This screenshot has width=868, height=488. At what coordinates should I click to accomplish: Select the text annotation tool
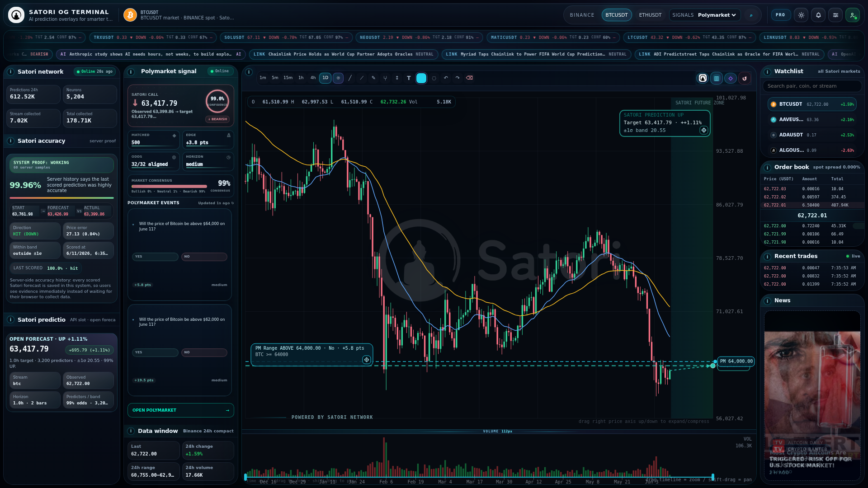click(409, 78)
